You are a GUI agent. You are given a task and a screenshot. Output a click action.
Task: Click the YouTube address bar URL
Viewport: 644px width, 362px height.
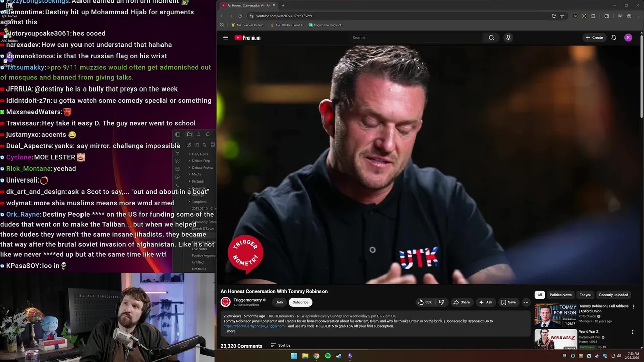tap(284, 16)
